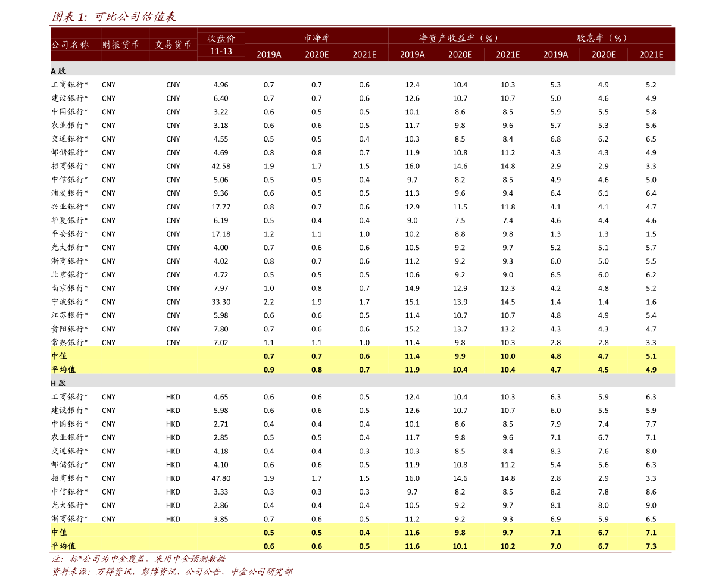The height and width of the screenshot is (588, 709).
Task: Click the 财报货币 column header
Action: pyautogui.click(x=121, y=45)
